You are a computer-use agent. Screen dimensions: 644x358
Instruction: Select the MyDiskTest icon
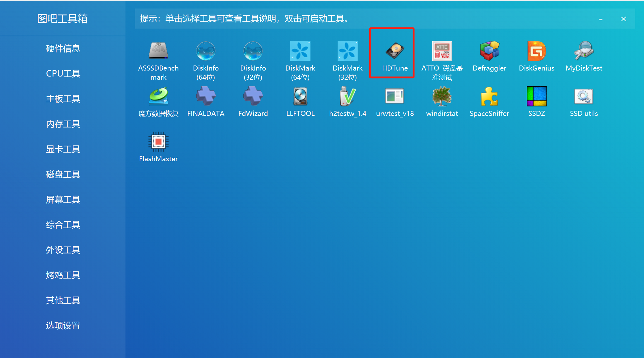click(584, 51)
